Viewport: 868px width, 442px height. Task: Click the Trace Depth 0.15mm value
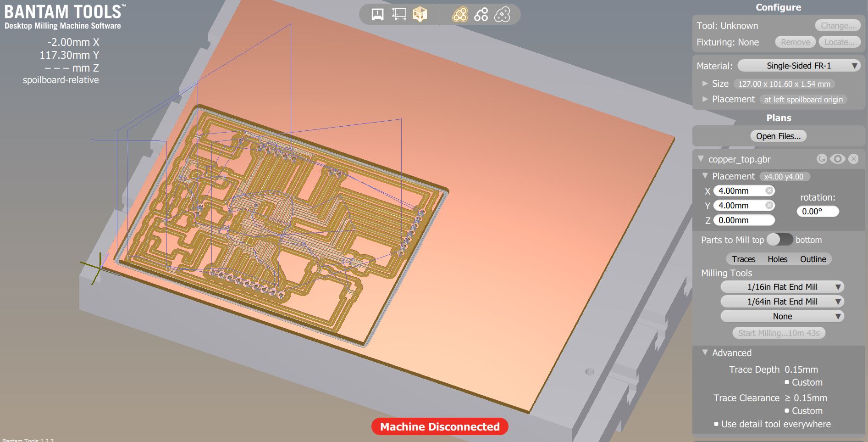[801, 369]
